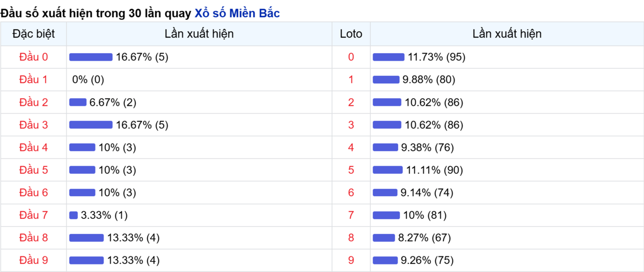Click the Đặc biệt column header
The image size is (644, 272).
33,34
